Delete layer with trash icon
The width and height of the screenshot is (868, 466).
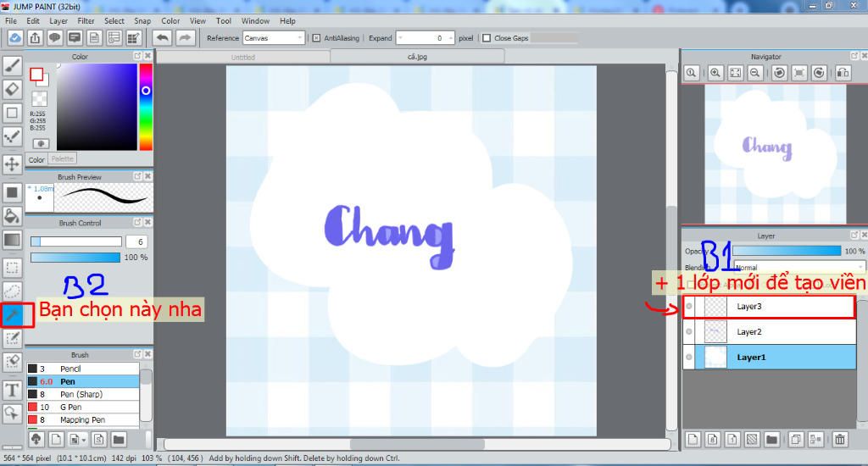pyautogui.click(x=840, y=440)
